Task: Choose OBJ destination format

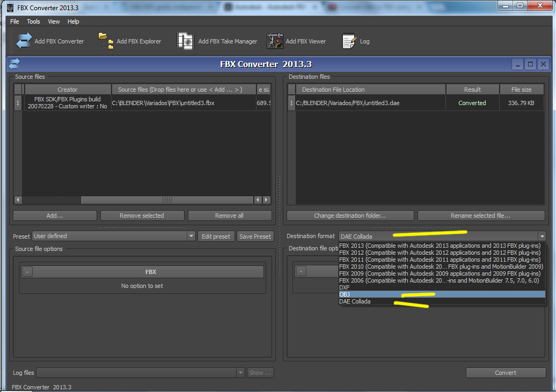Action: click(442, 294)
